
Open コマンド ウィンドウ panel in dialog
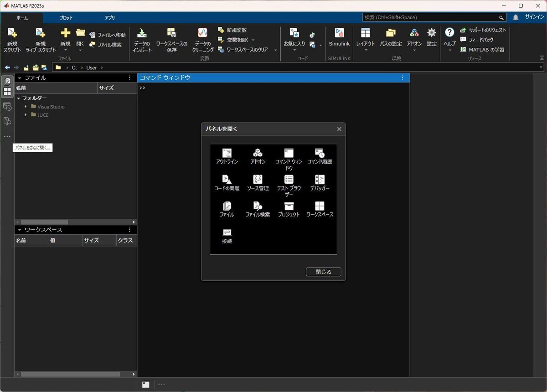tap(289, 159)
